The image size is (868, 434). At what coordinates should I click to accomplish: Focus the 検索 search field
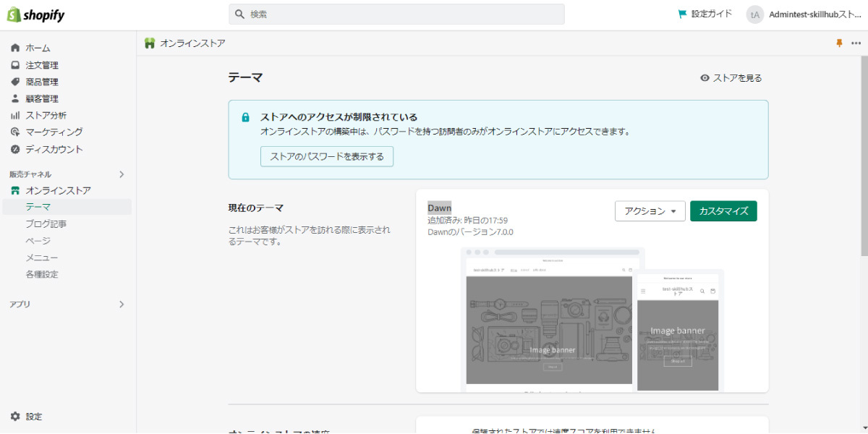[x=396, y=14]
